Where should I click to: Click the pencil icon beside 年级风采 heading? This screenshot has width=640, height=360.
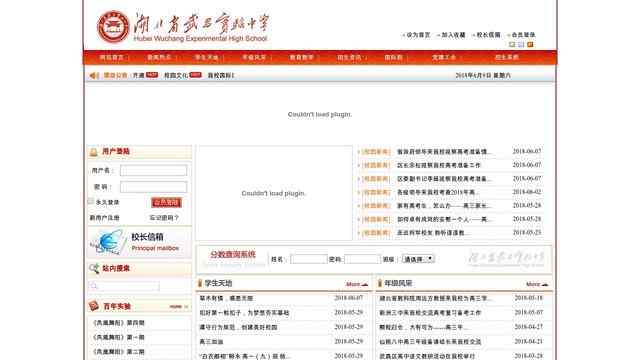[x=380, y=283]
